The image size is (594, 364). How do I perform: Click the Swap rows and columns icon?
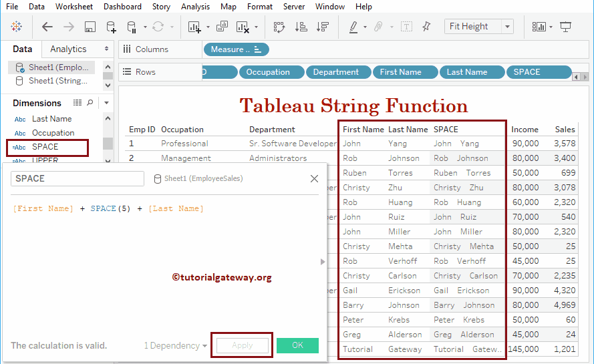pyautogui.click(x=279, y=27)
